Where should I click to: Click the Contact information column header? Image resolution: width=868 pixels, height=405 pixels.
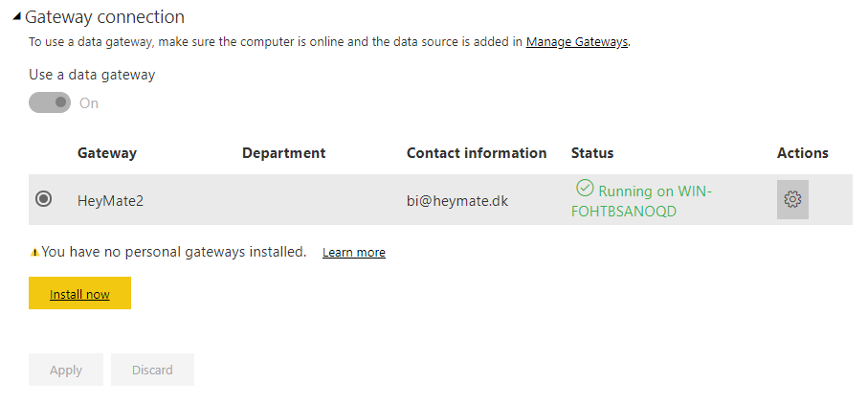coord(476,153)
